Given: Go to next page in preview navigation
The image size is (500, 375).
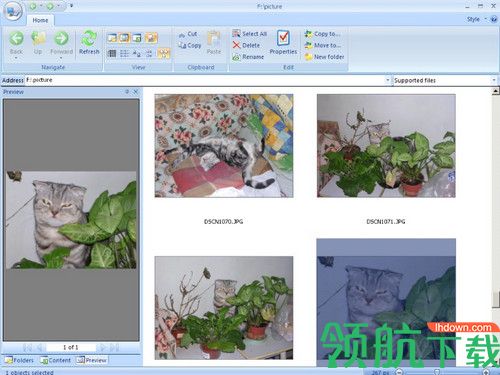Looking at the screenshot, I should click(102, 347).
